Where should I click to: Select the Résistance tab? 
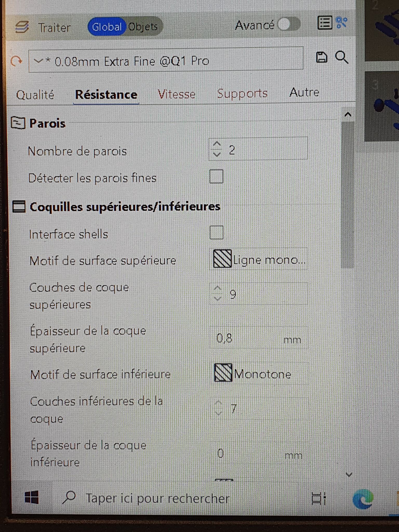pyautogui.click(x=106, y=94)
